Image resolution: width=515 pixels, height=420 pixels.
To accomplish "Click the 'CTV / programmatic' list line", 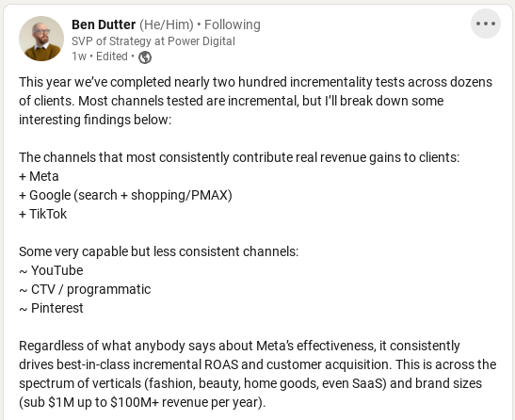I will (85, 289).
